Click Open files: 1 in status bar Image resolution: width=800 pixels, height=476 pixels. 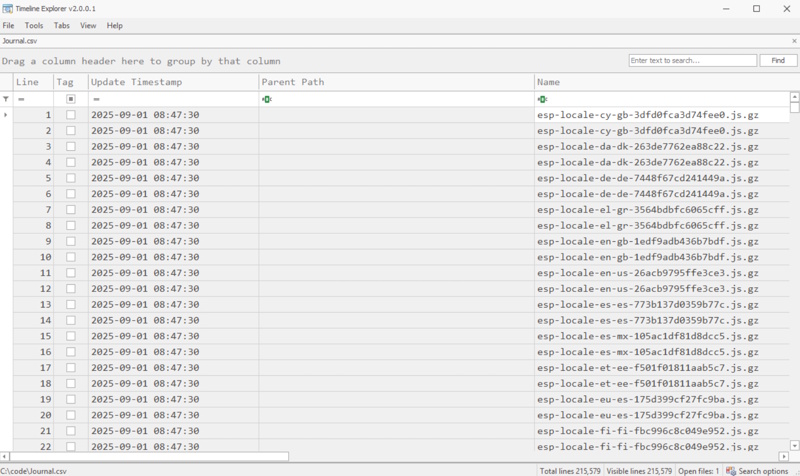(698, 471)
